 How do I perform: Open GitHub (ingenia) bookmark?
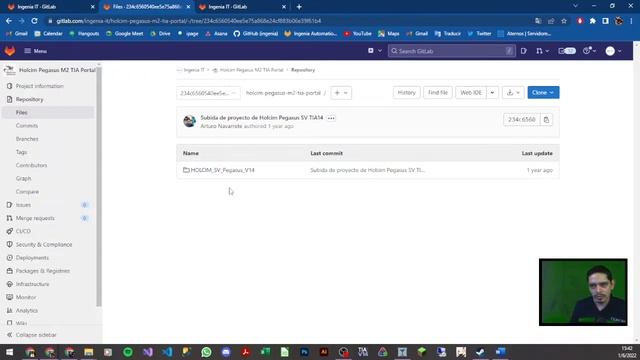coord(256,34)
